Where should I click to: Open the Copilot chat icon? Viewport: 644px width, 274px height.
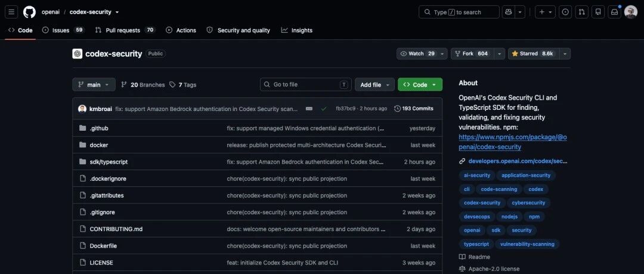click(508, 12)
